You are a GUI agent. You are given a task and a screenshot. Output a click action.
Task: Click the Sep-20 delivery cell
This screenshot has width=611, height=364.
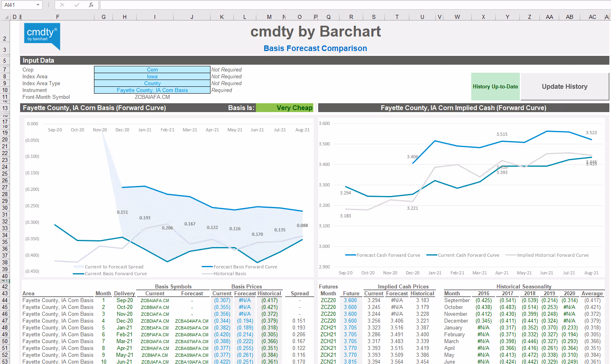pos(125,300)
